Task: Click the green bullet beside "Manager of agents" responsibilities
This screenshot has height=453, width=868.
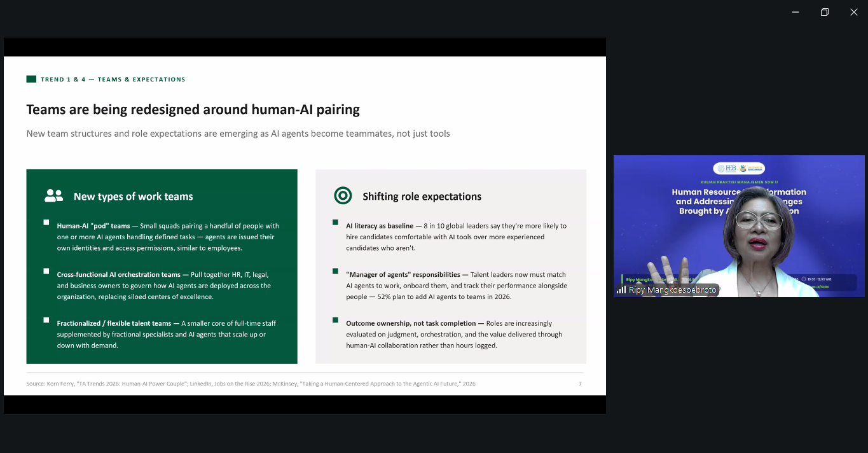Action: (335, 271)
